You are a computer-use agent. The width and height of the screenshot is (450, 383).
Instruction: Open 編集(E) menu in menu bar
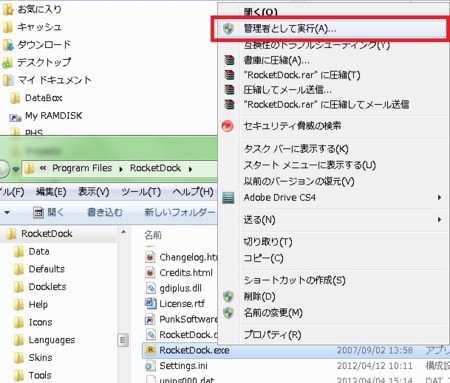[51, 192]
